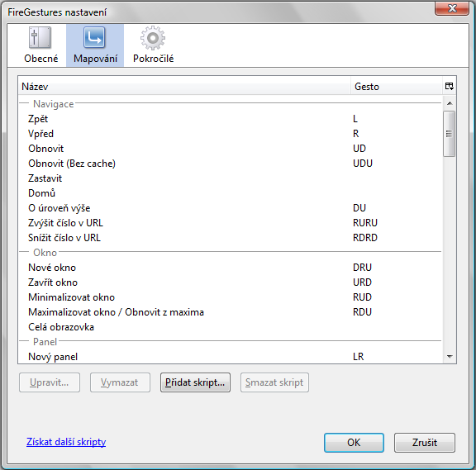Cancel with the Zrušit button
The image size is (476, 470).
pyautogui.click(x=425, y=443)
